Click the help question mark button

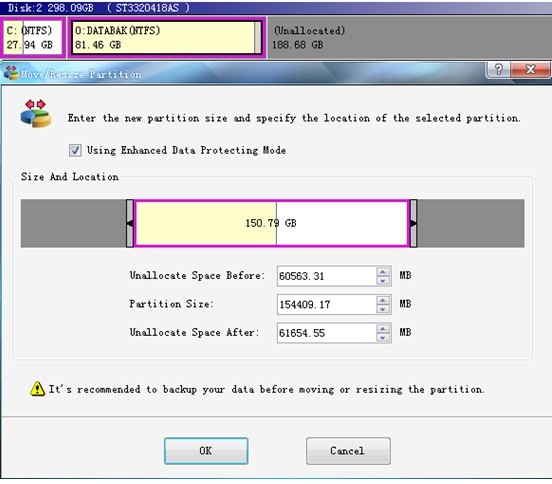498,69
